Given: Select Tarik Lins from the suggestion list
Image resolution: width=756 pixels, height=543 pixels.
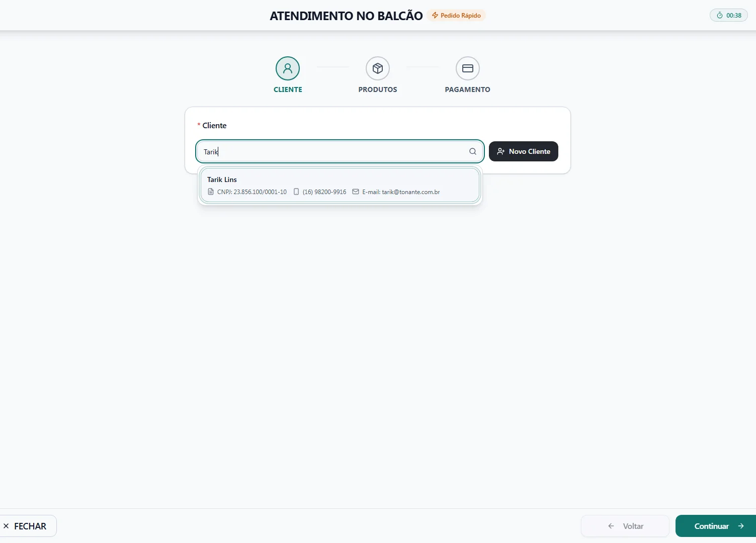Looking at the screenshot, I should tap(340, 186).
